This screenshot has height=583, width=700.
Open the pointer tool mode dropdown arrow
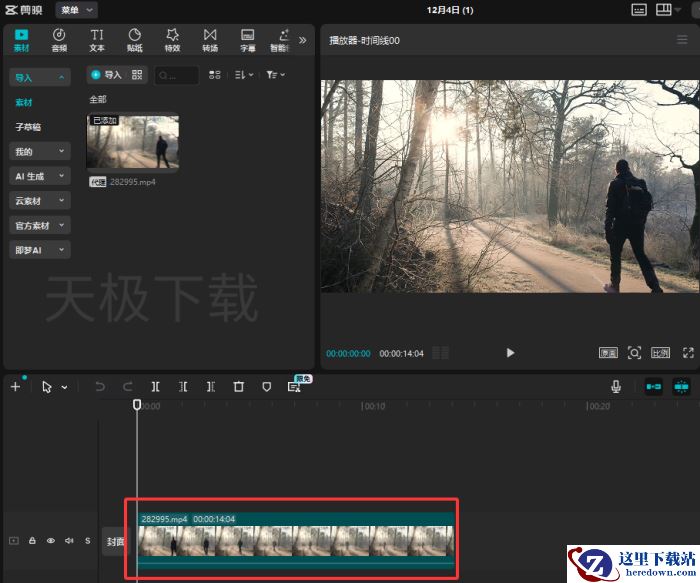[65, 387]
